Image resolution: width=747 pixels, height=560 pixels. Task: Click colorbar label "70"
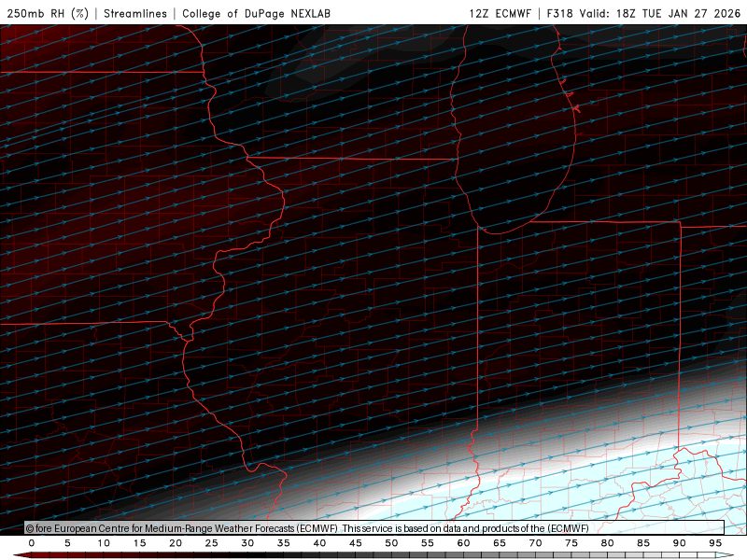click(x=535, y=543)
